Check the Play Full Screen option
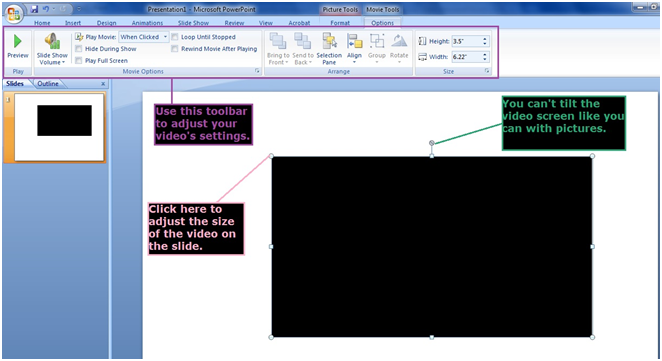 click(79, 61)
